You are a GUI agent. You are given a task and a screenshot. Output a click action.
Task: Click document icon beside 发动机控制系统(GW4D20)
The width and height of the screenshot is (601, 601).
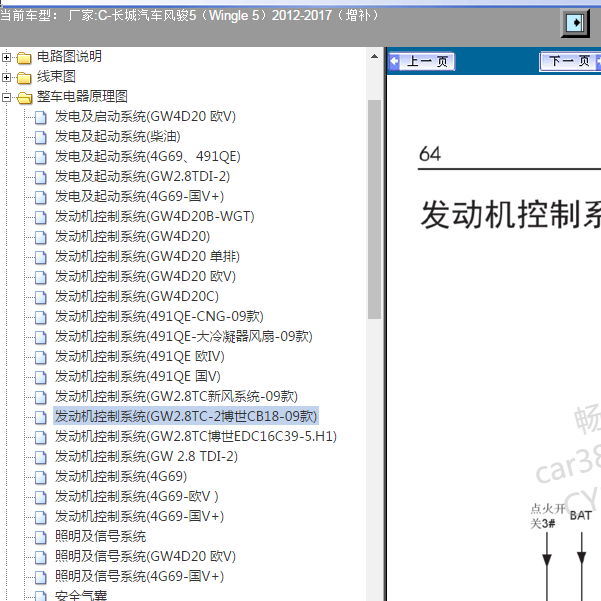coord(41,237)
